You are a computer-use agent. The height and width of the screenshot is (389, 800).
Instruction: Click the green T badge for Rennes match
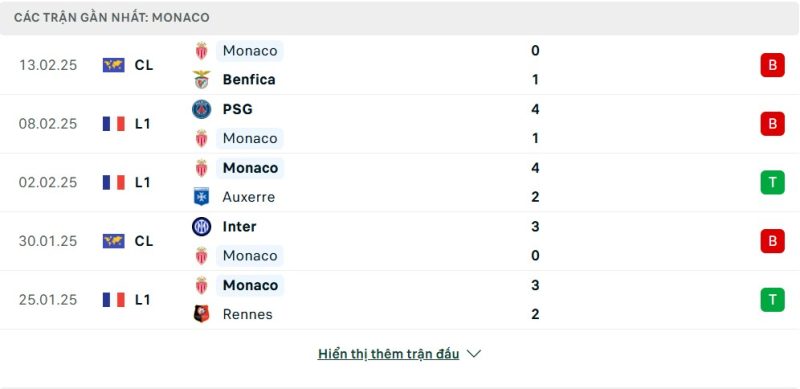tap(772, 300)
